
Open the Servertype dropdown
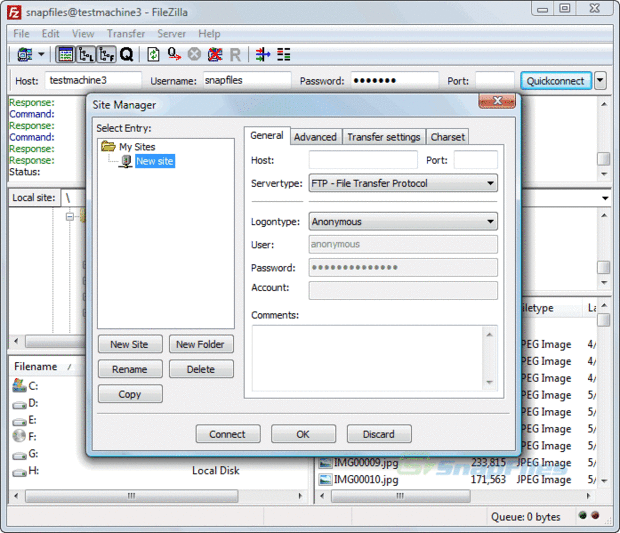pyautogui.click(x=403, y=183)
